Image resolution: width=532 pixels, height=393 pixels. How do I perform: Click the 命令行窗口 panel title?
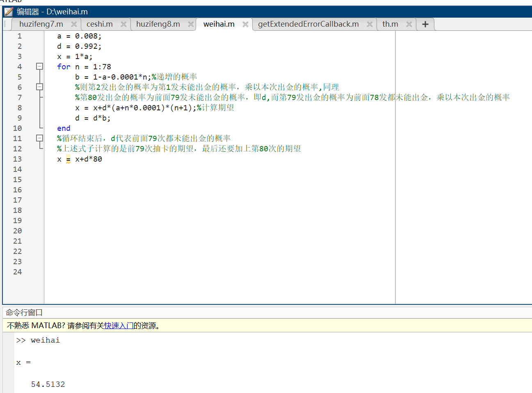coord(24,313)
